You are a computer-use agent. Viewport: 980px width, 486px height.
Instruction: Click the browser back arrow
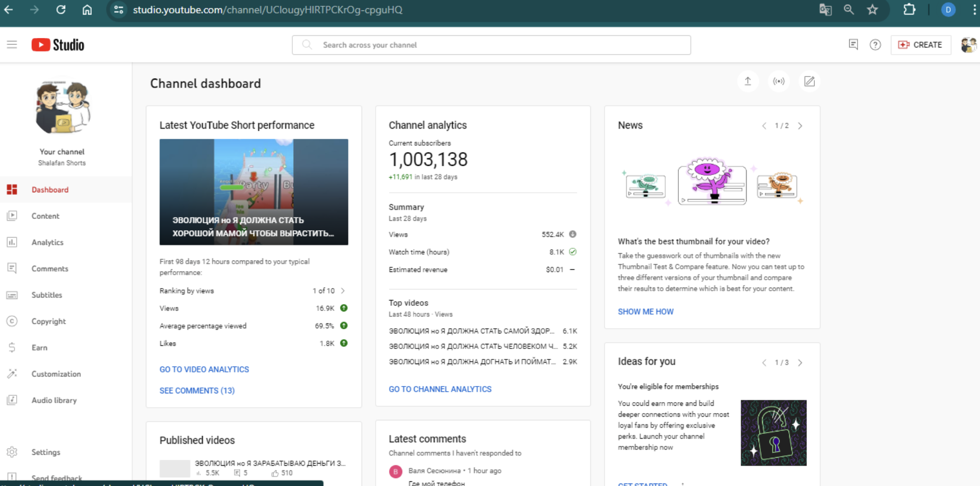[x=9, y=9]
